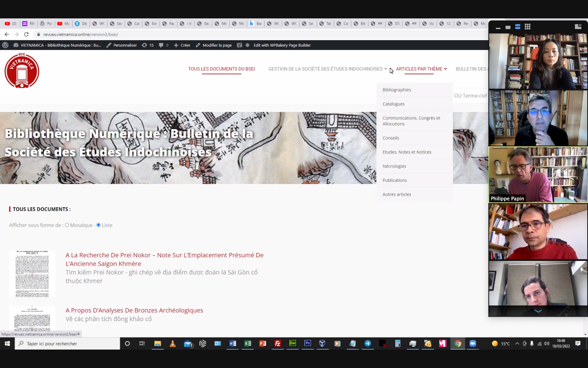
Task: Open FileZilla from the taskbar
Action: click(x=278, y=343)
